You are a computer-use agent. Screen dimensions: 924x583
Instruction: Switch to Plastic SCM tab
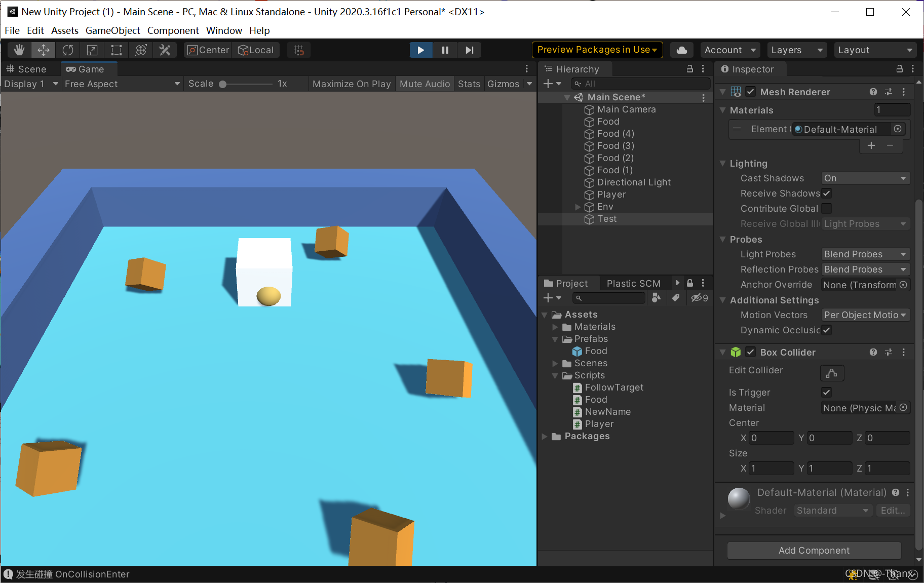point(633,283)
